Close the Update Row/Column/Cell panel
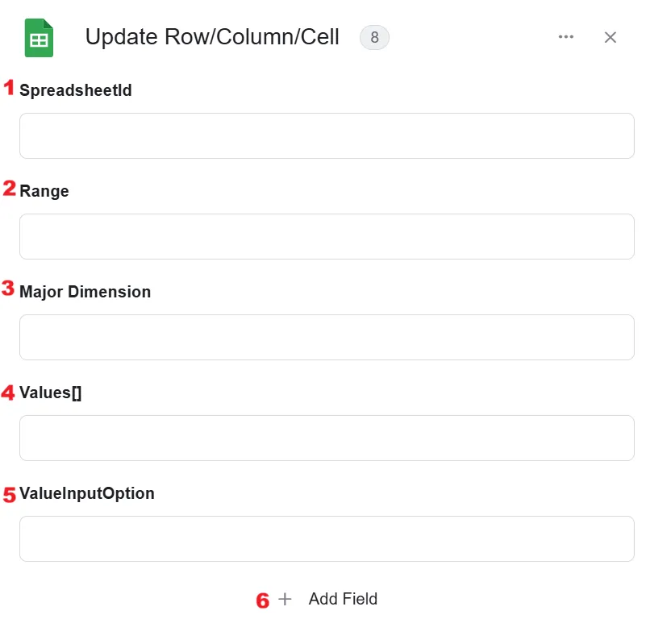This screenshot has width=646, height=644. point(611,37)
